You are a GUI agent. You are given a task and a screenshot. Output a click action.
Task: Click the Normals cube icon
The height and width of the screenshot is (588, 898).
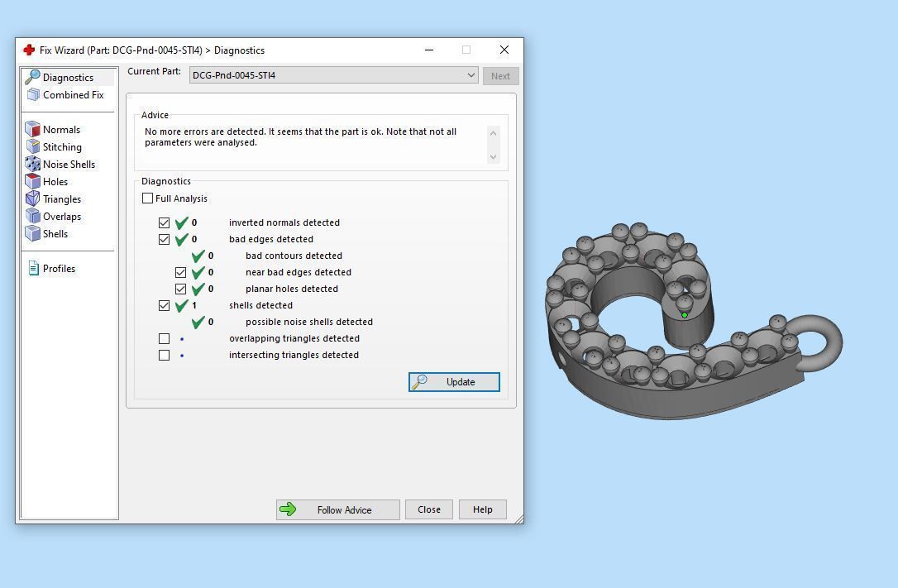[32, 129]
